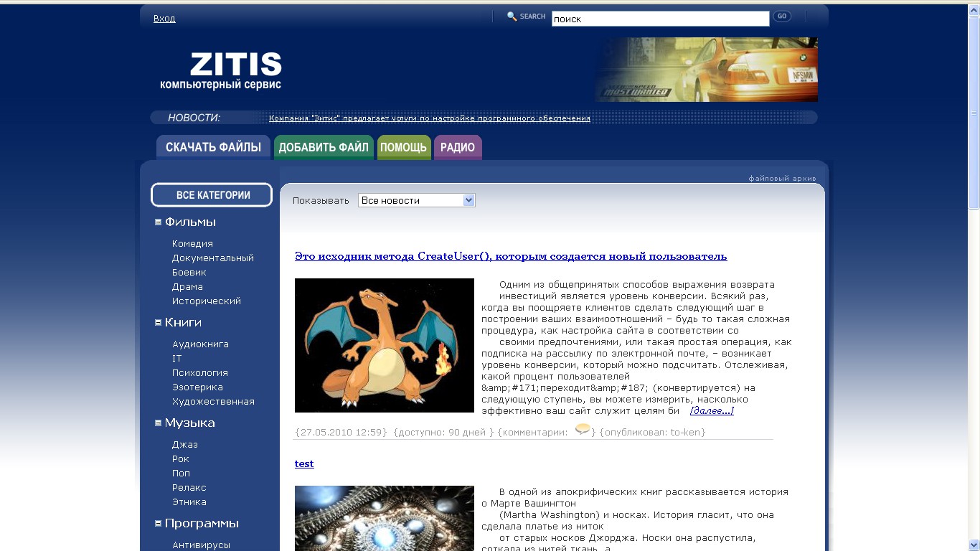Click the Книги category heading
This screenshot has height=551, width=980.
pyautogui.click(x=183, y=323)
